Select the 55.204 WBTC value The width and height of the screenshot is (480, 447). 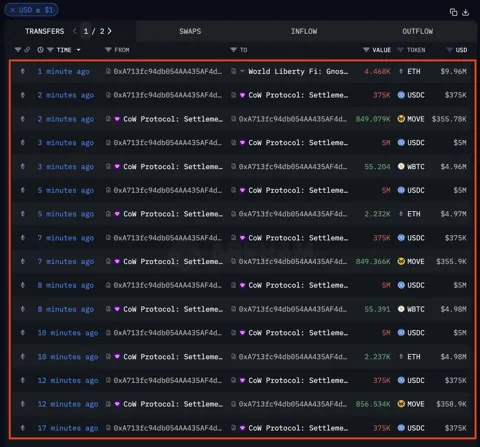(x=377, y=167)
